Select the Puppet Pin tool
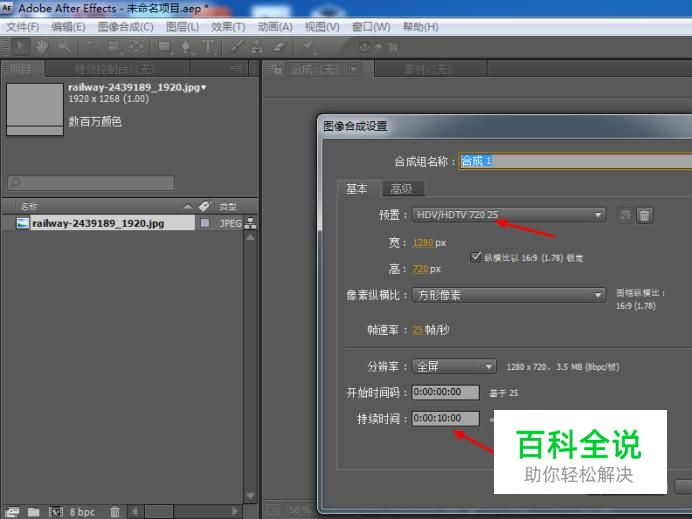 308,46
